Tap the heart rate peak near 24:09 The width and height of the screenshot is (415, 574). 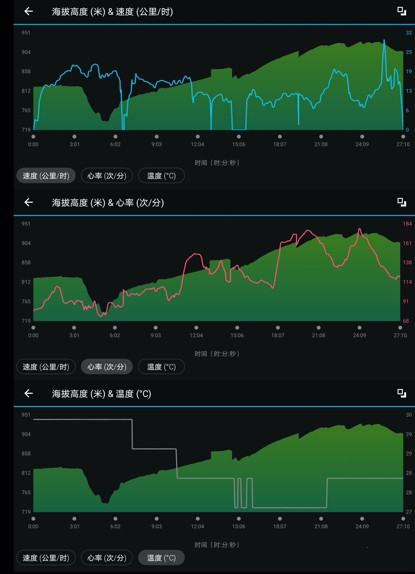(x=359, y=230)
